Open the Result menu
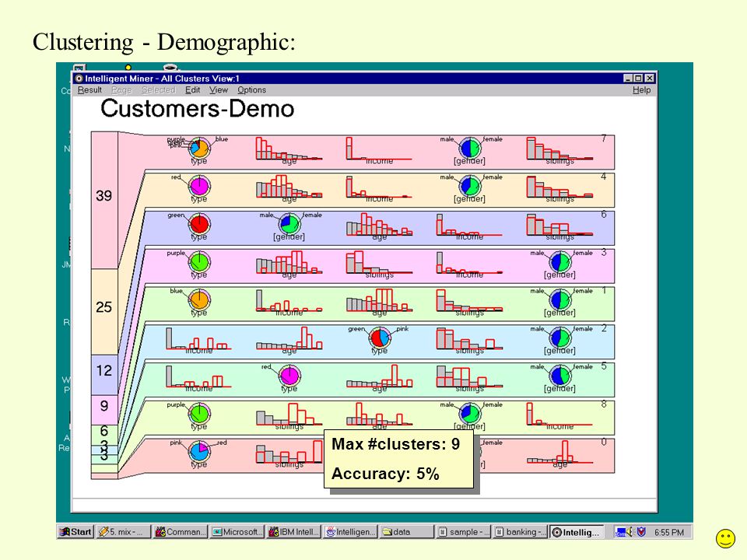Image resolution: width=747 pixels, height=560 pixels. click(89, 90)
